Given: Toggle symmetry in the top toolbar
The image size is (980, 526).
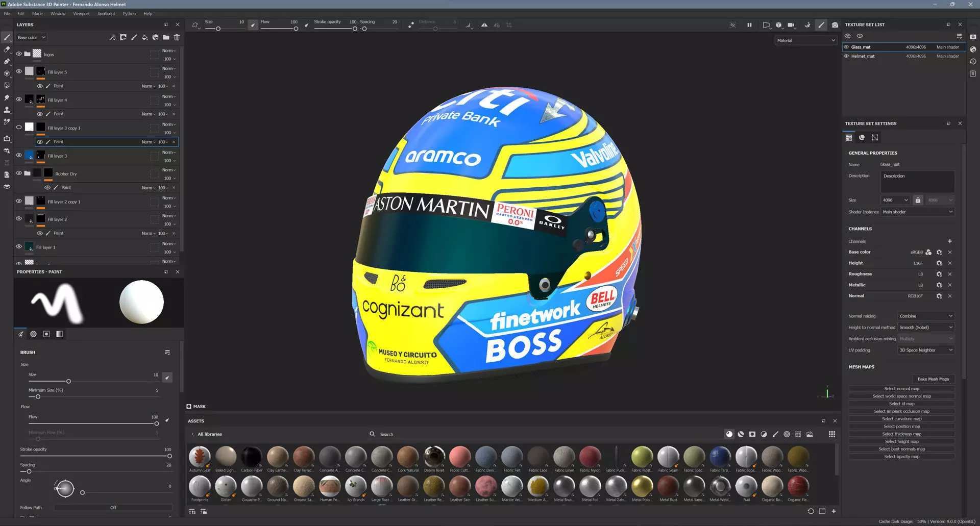Looking at the screenshot, I should tap(484, 24).
